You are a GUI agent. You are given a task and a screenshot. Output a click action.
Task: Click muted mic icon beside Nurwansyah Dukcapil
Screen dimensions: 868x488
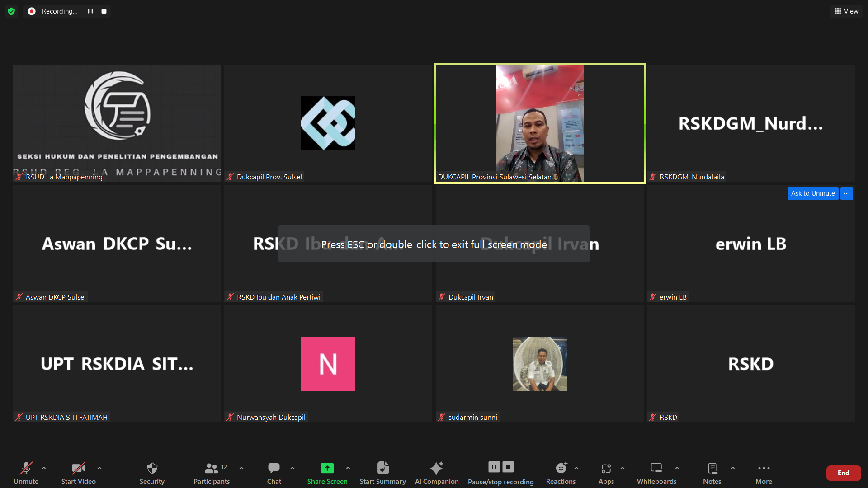230,418
